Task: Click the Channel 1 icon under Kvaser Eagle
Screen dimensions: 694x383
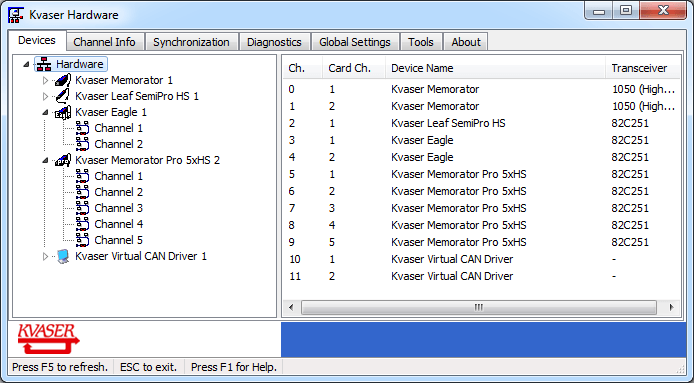Action: click(x=82, y=128)
